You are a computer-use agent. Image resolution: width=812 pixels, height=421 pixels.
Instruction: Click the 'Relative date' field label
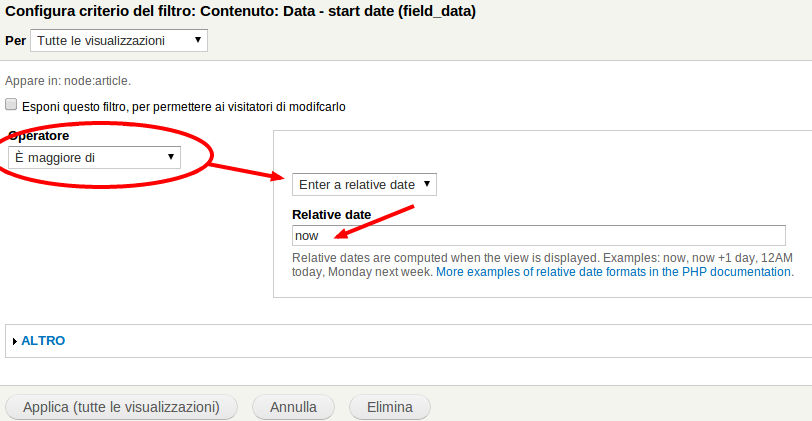331,214
